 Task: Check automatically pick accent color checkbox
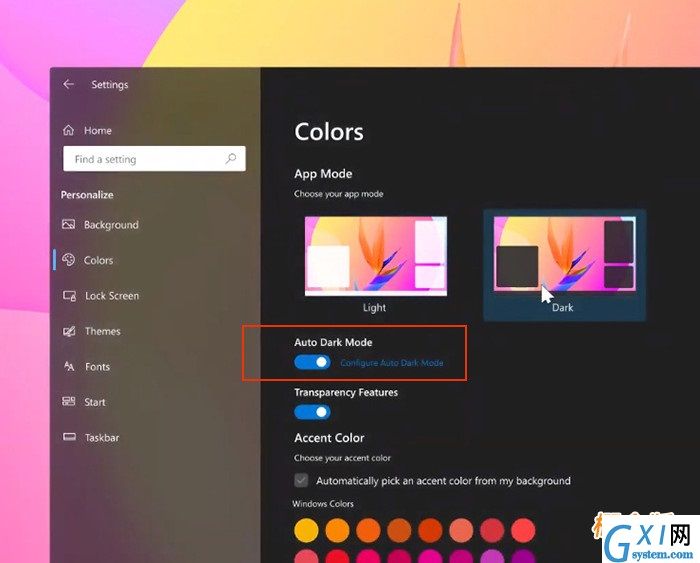[301, 480]
